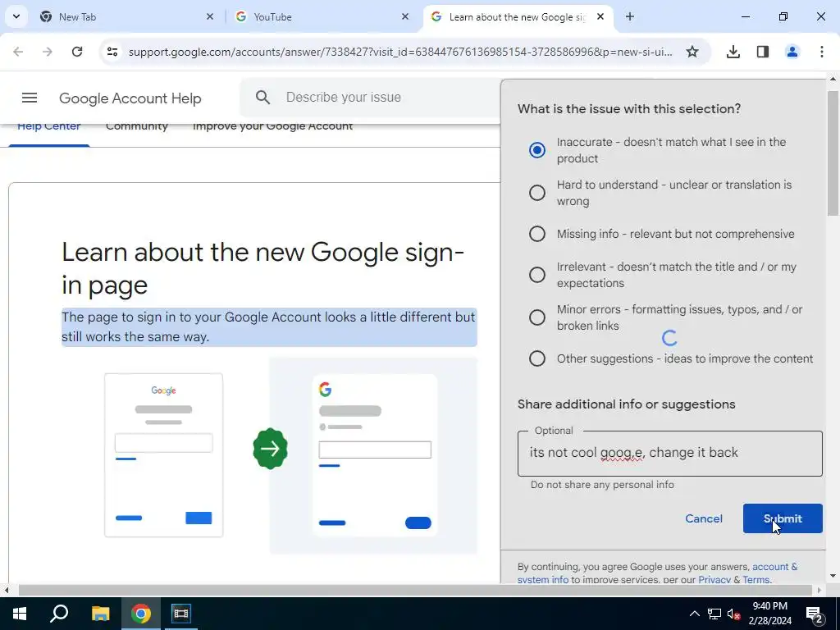
Task: Open the taskbar clock showing 9:40 PM
Action: [770, 614]
